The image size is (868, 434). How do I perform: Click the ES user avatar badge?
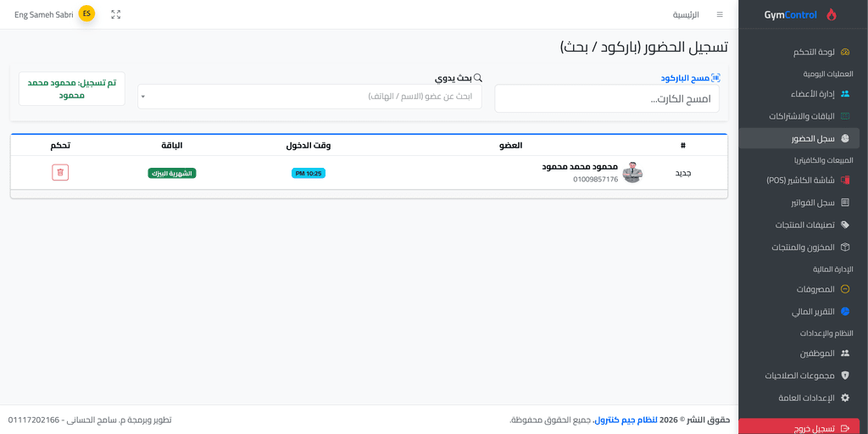point(86,14)
